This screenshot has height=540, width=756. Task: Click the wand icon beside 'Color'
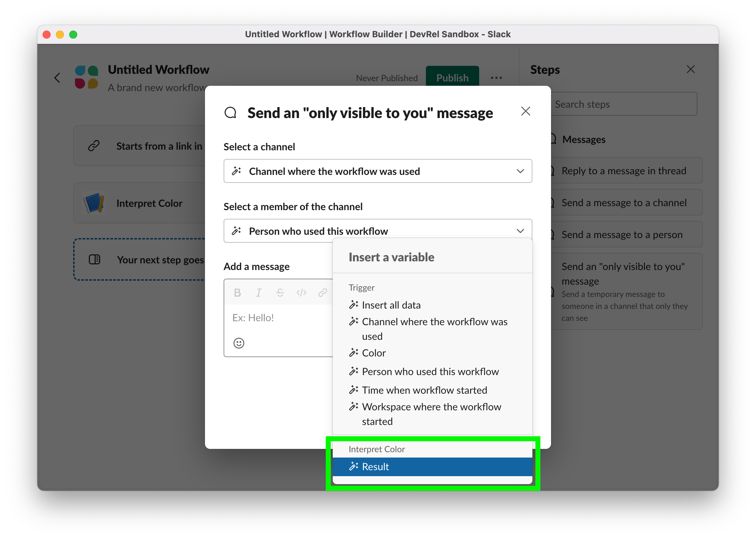[x=354, y=352]
